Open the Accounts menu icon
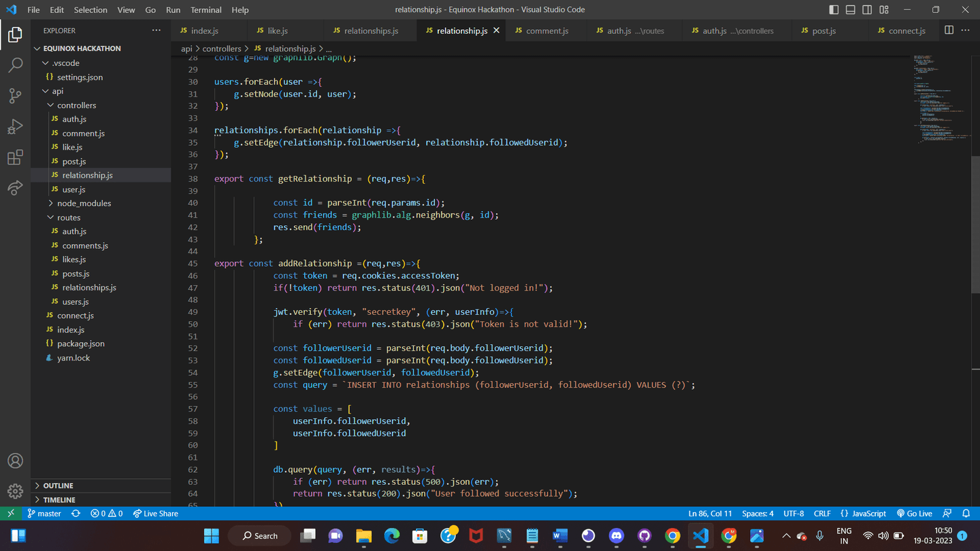Screen dimensions: 980x551 coord(15,461)
